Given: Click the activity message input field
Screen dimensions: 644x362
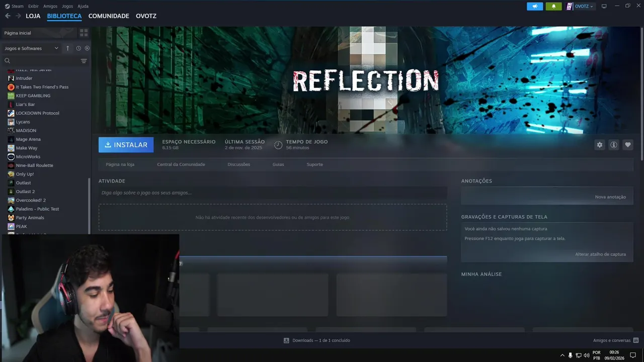Looking at the screenshot, I should (273, 193).
